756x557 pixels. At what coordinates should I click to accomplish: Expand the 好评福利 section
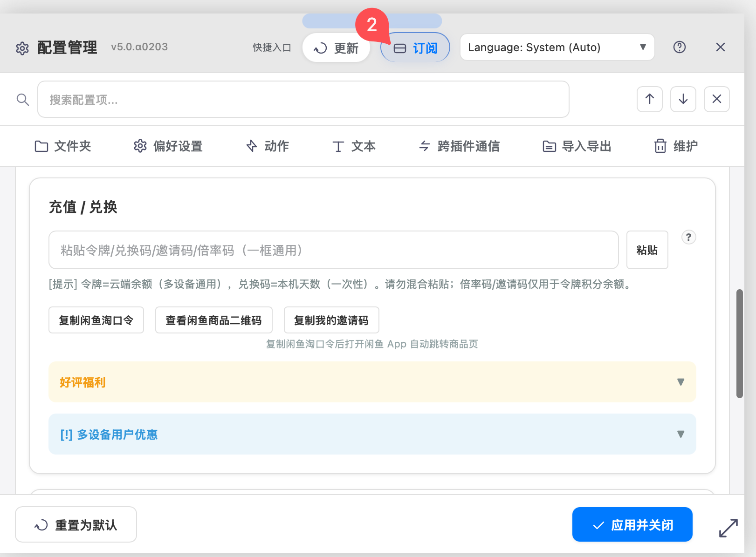coord(372,382)
